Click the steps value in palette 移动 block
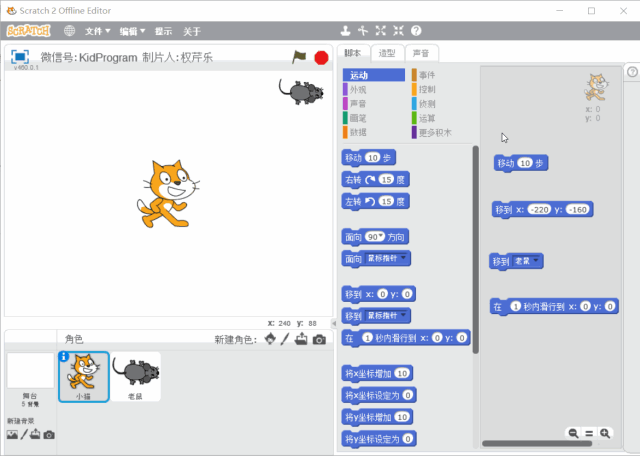Viewport: 640px width, 456px height. pos(372,158)
